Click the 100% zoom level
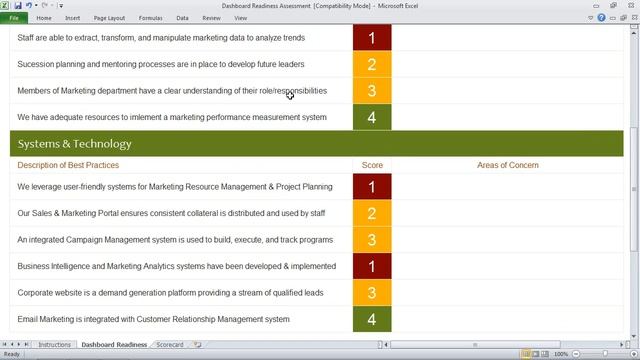Image resolution: width=640 pixels, height=360 pixels. point(561,354)
